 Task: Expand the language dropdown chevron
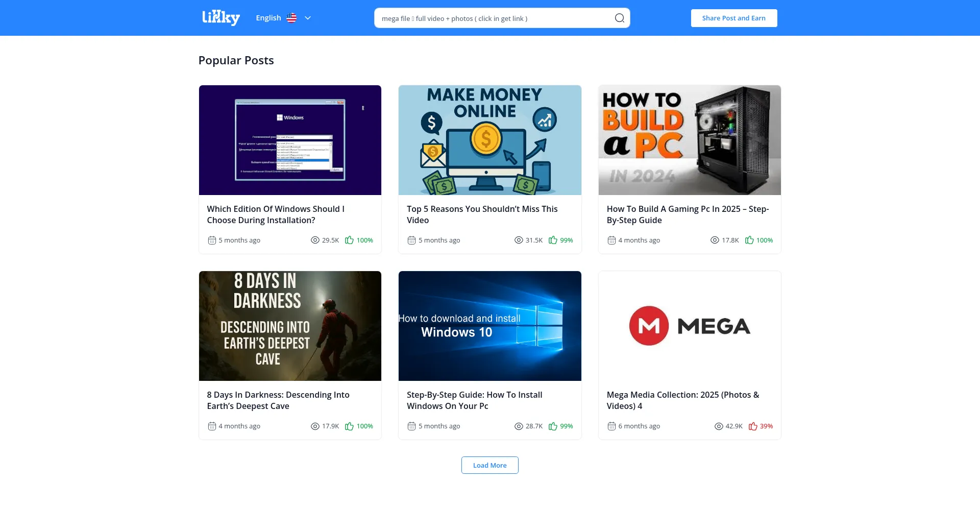point(308,18)
